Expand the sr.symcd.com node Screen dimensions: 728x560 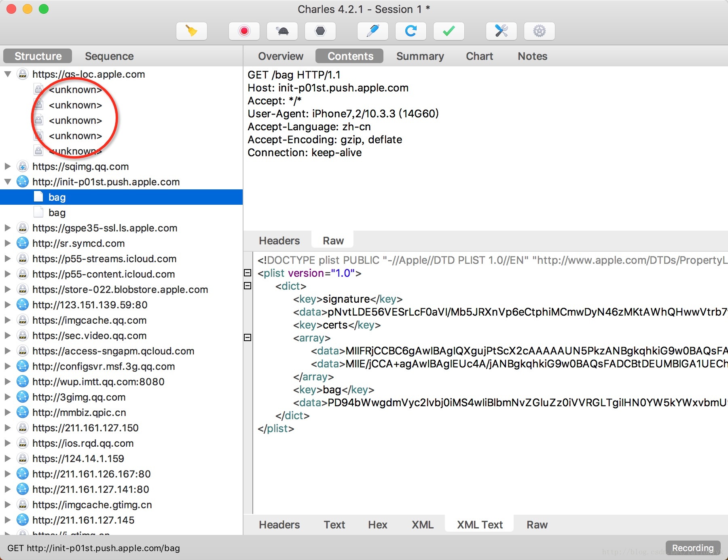(7, 243)
